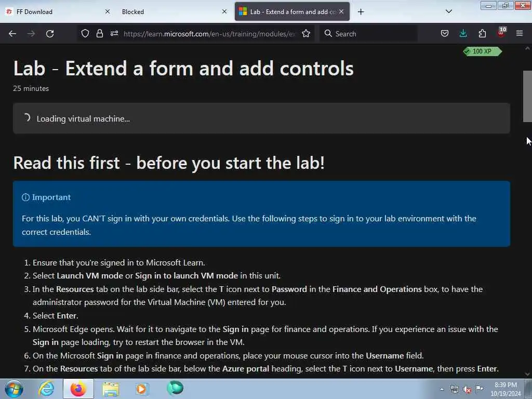Click the Loading virtual machine banner

261,118
